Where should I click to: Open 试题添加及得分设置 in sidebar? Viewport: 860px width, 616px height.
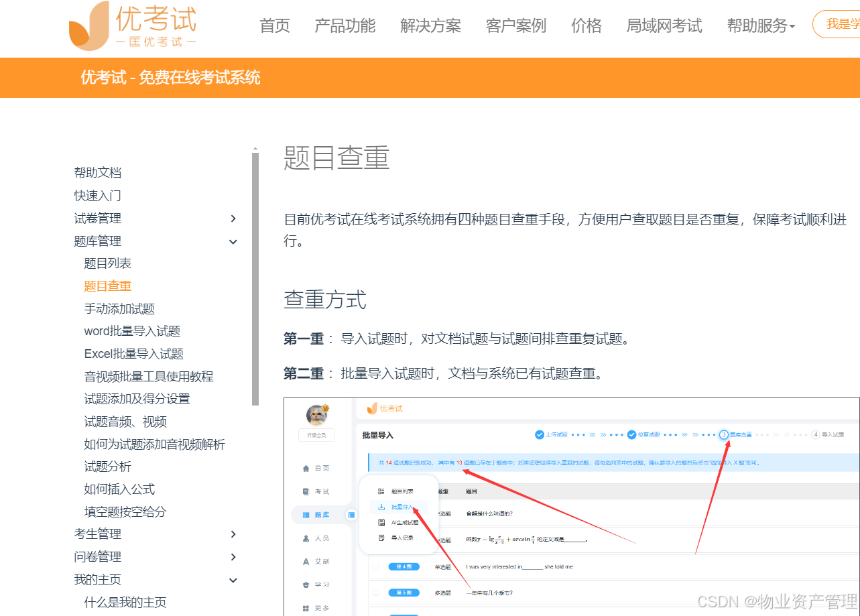coord(137,399)
